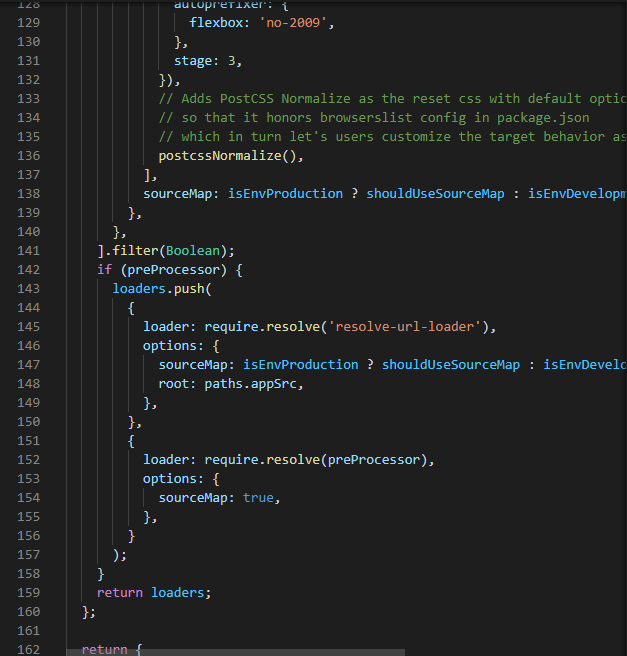Click the sourceMap key on line 154
The image size is (627, 656).
pyautogui.click(x=193, y=498)
